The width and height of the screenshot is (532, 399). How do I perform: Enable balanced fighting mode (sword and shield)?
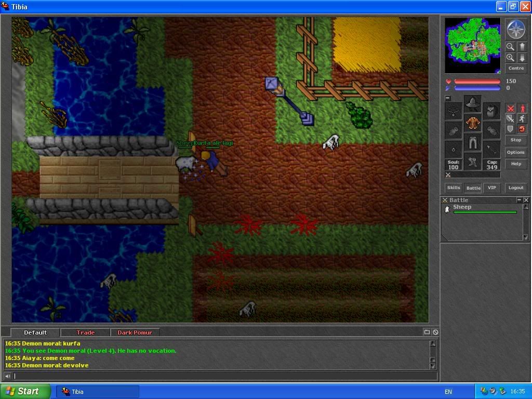click(510, 118)
